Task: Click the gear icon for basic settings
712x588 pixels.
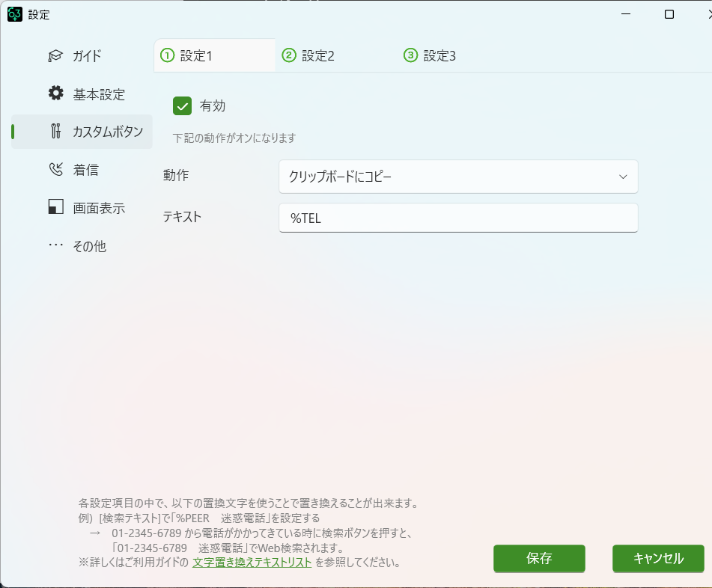Action: (x=55, y=94)
